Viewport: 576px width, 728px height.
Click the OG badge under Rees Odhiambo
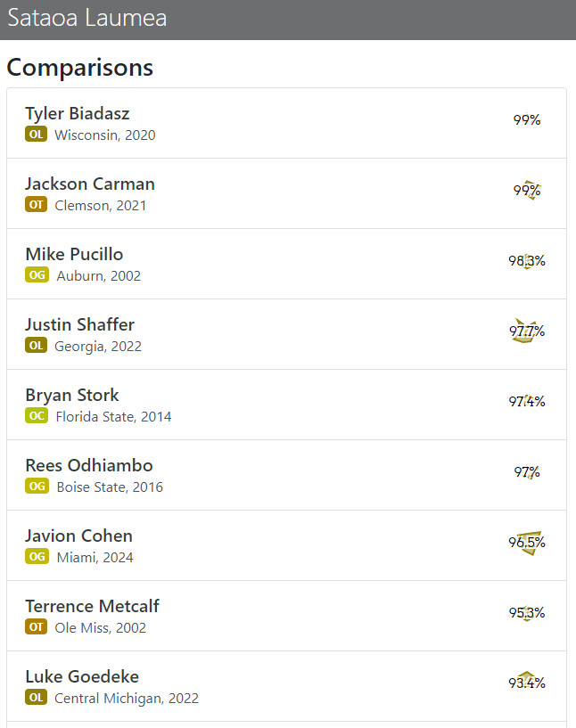click(x=37, y=487)
